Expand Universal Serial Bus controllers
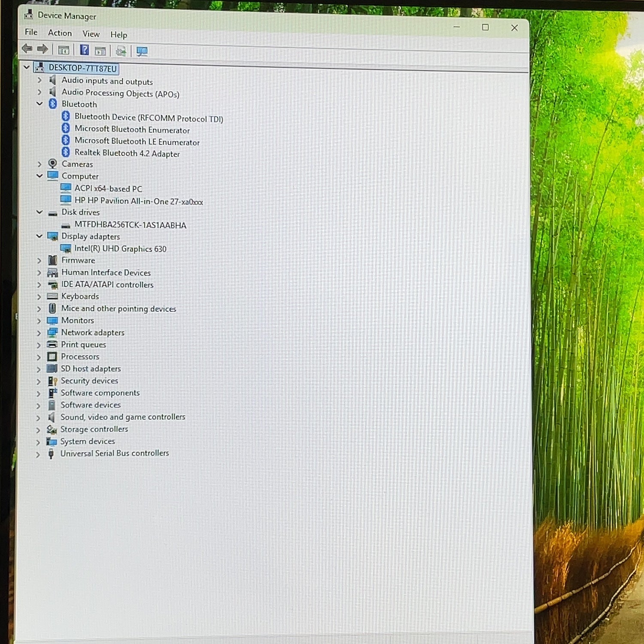 point(38,454)
